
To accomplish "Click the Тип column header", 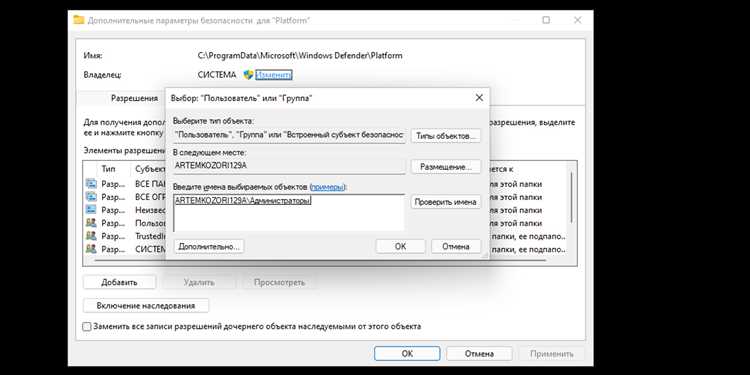I will click(x=109, y=169).
